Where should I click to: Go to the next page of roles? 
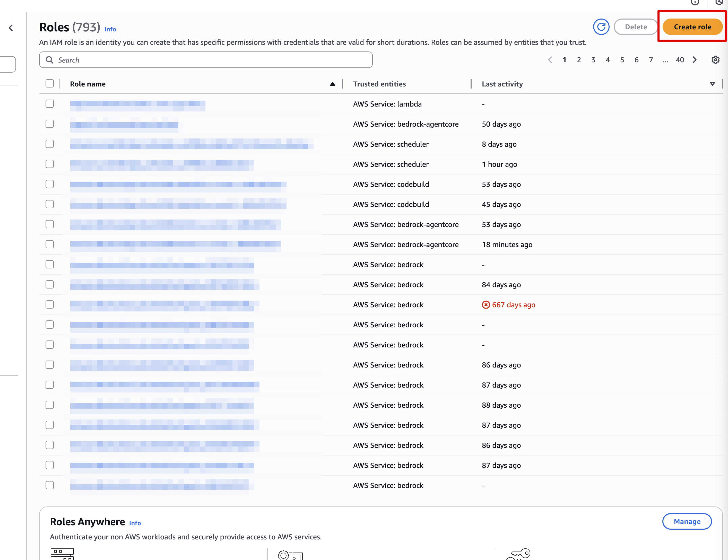695,60
